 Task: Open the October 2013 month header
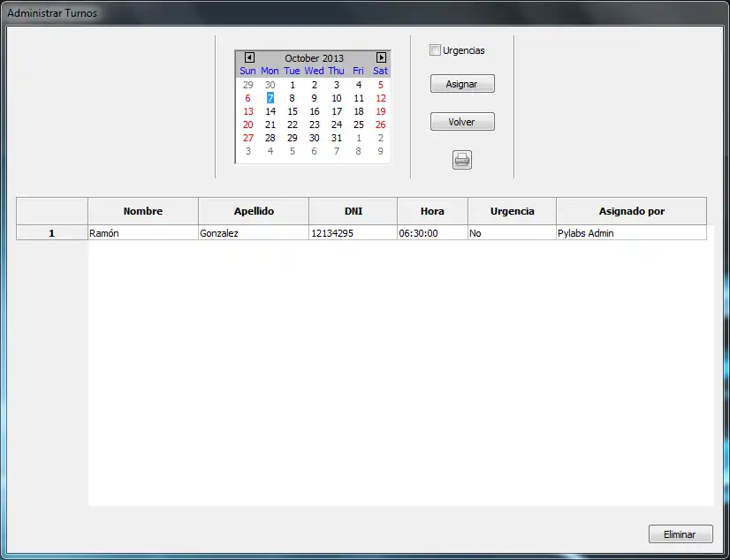coord(315,58)
